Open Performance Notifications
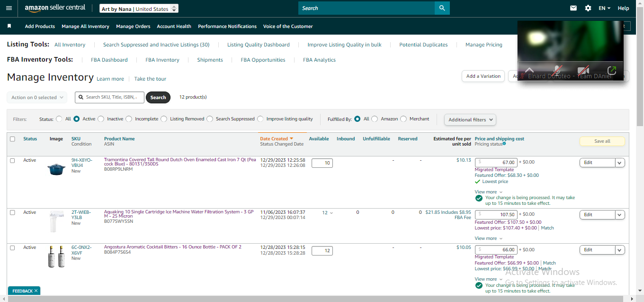Image resolution: width=644 pixels, height=302 pixels. coord(227,26)
